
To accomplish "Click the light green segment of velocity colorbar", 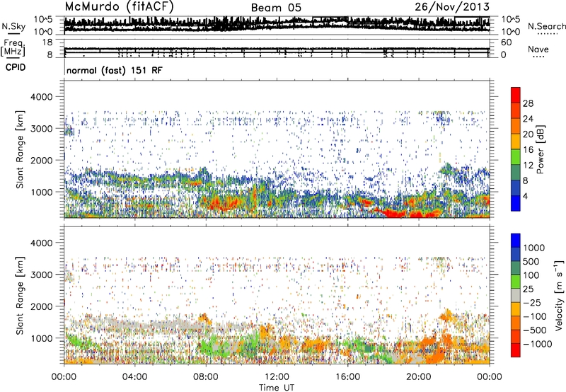I will (516, 282).
